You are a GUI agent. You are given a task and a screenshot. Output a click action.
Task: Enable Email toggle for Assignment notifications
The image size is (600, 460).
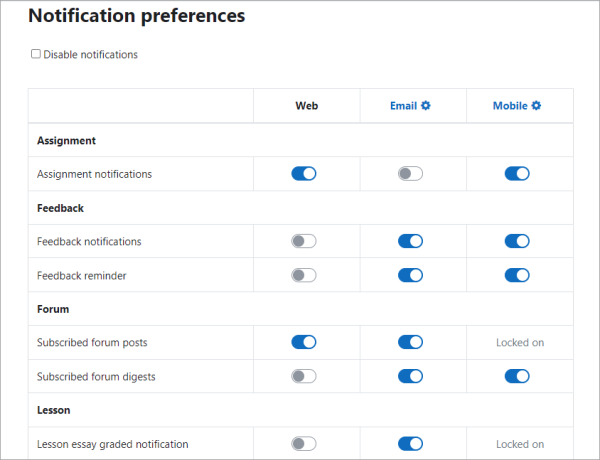click(x=410, y=174)
